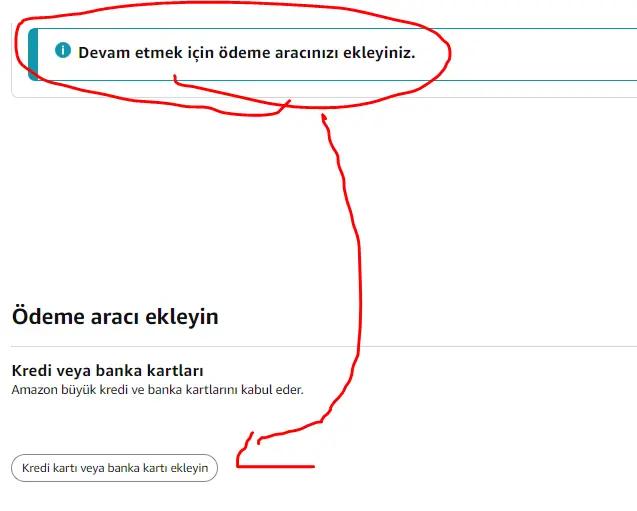Click 'Kredi kartı veya banka kartı ekleyin' button
Image resolution: width=637 pixels, height=511 pixels.
pyautogui.click(x=115, y=468)
